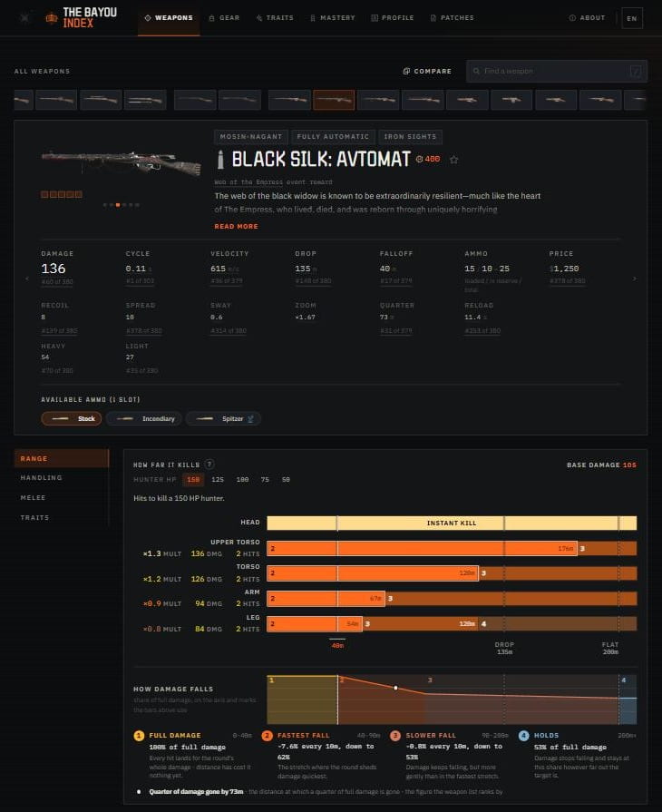Go home via The Bayou Index logo
662x812 pixels.
[x=82, y=17]
